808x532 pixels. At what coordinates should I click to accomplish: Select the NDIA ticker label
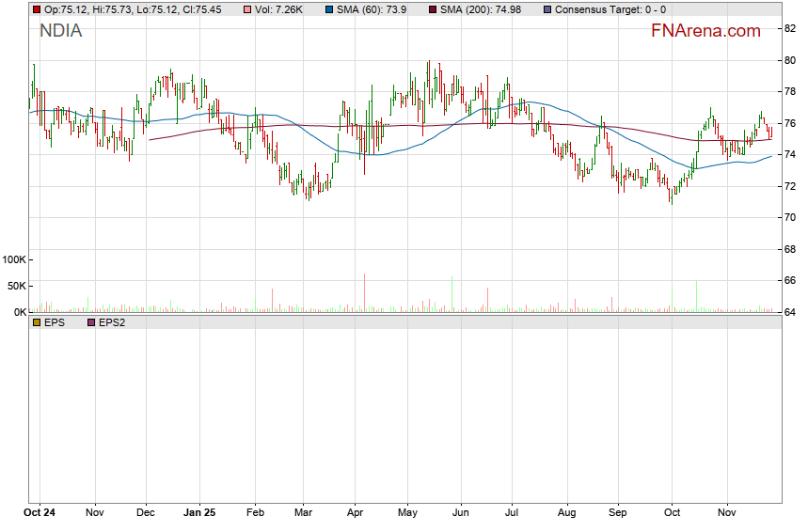(x=60, y=31)
